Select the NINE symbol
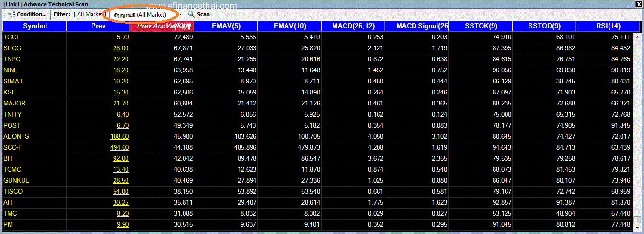Viewport: 644px width, 234px height. [x=11, y=70]
